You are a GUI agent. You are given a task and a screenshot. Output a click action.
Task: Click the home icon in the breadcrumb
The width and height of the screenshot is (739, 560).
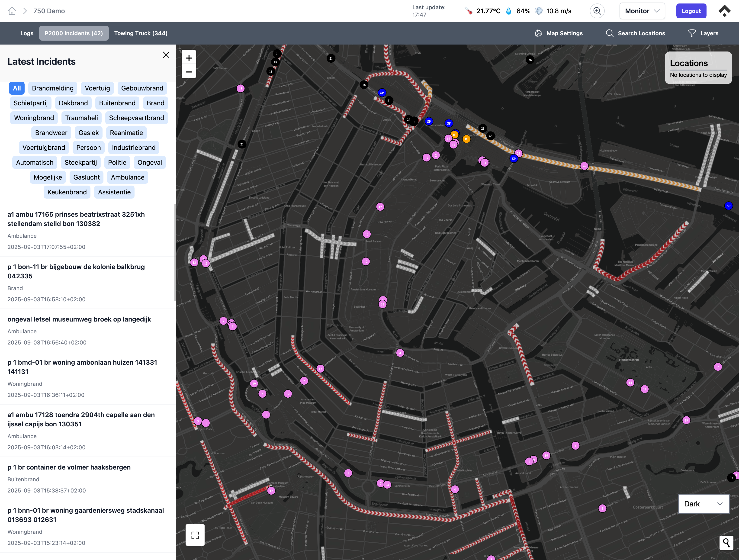[x=12, y=11]
